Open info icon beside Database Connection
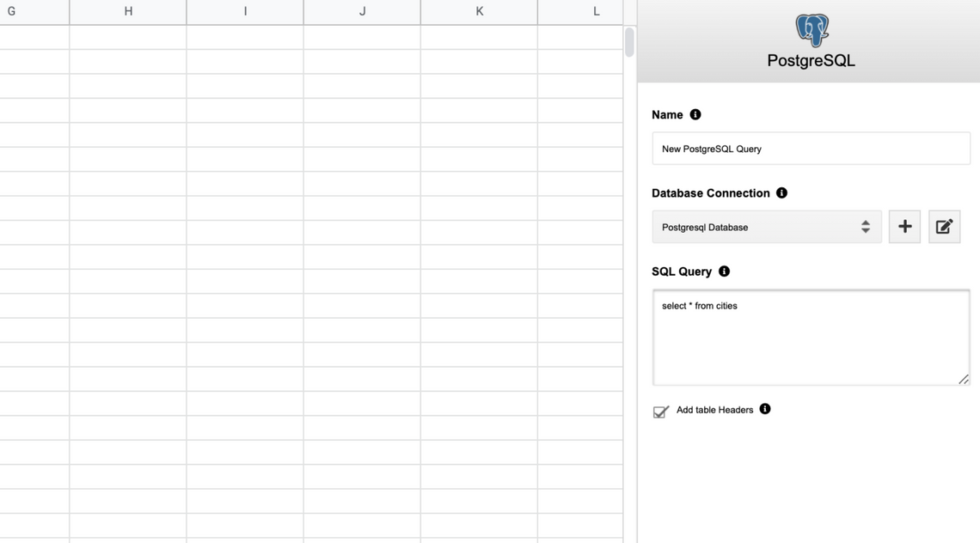The image size is (980, 543). [781, 192]
